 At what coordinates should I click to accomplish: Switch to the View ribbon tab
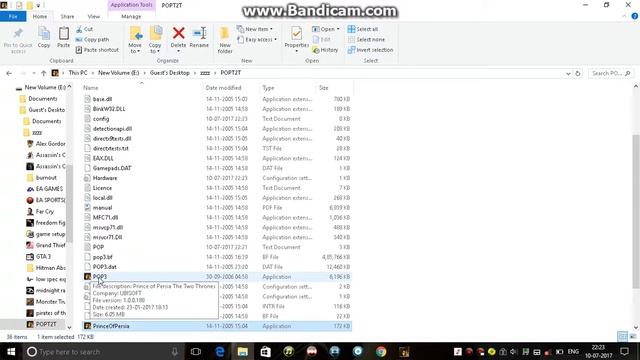point(93,16)
